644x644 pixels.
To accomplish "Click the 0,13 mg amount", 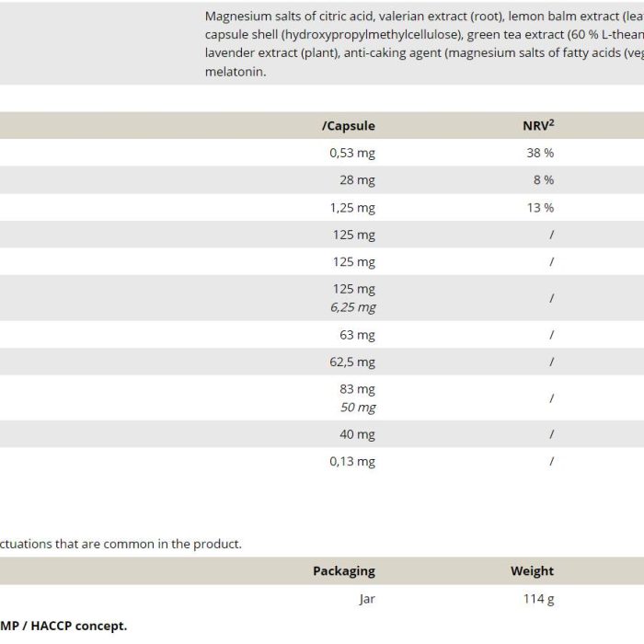I will [x=352, y=462].
